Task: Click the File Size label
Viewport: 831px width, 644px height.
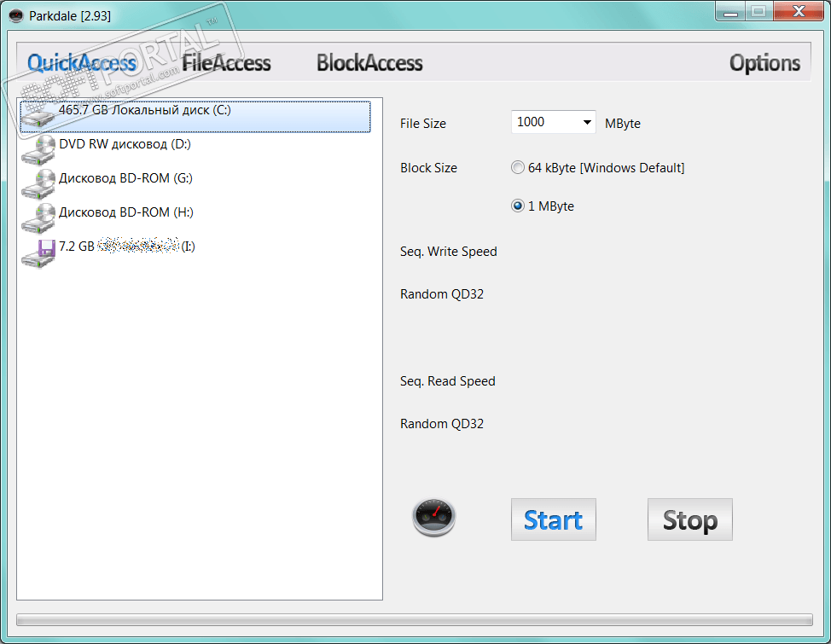Action: [423, 124]
